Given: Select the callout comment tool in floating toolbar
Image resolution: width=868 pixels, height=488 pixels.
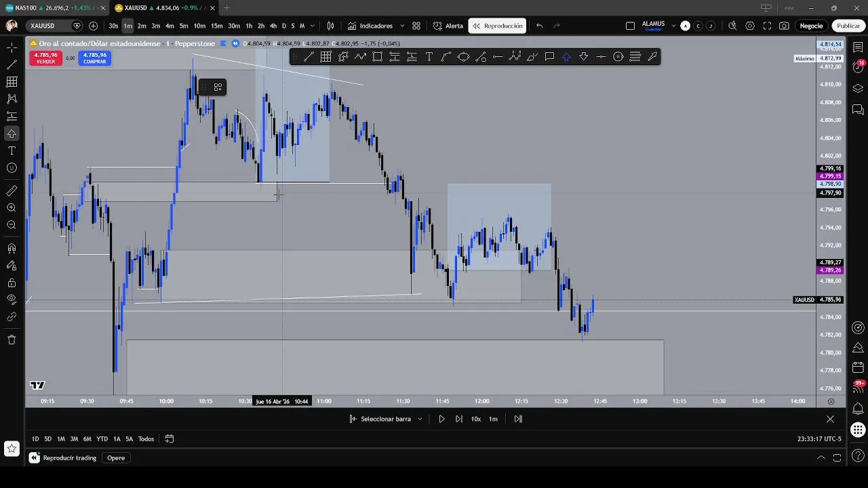Looking at the screenshot, I should (x=549, y=57).
